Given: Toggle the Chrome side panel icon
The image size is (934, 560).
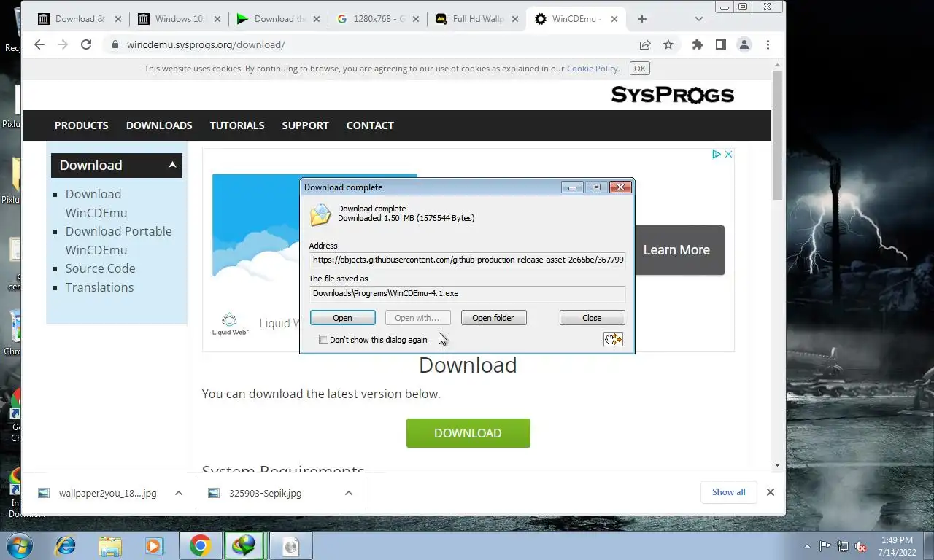Looking at the screenshot, I should point(721,44).
